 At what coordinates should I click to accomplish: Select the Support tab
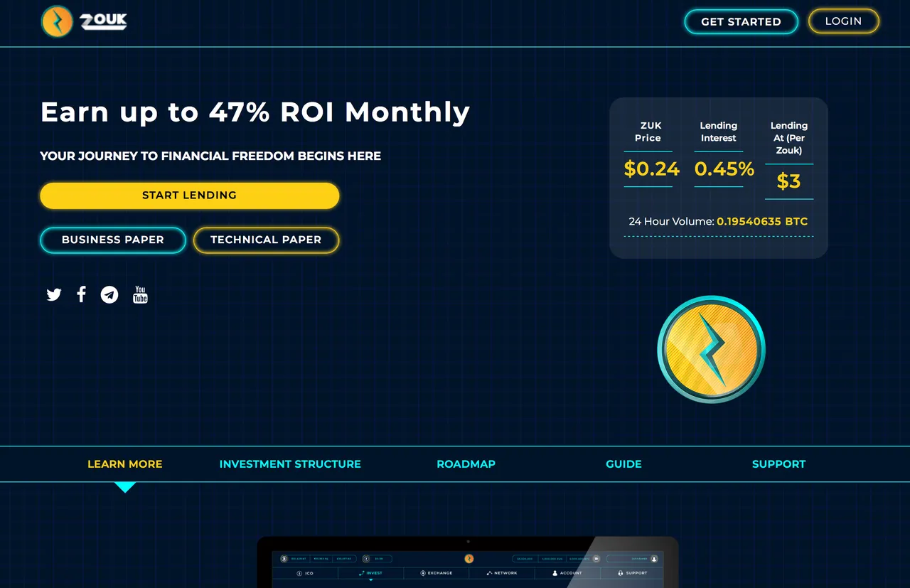[x=778, y=464]
